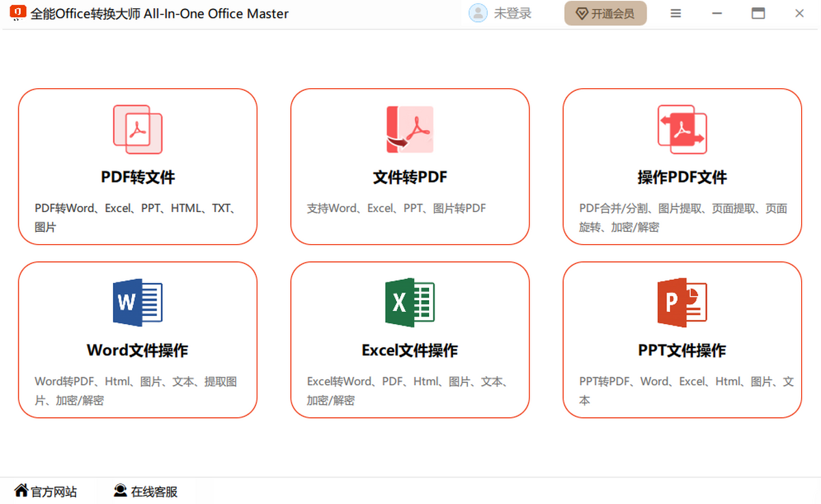Open the 操作PDF文件 tool icon
The image size is (821, 504).
pyautogui.click(x=682, y=129)
